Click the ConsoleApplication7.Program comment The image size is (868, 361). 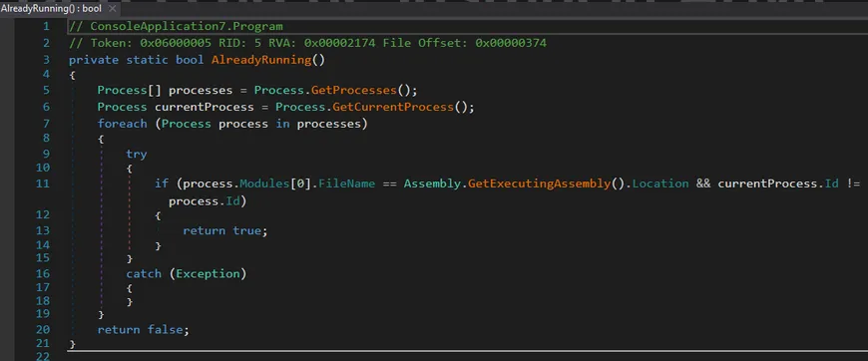click(176, 27)
